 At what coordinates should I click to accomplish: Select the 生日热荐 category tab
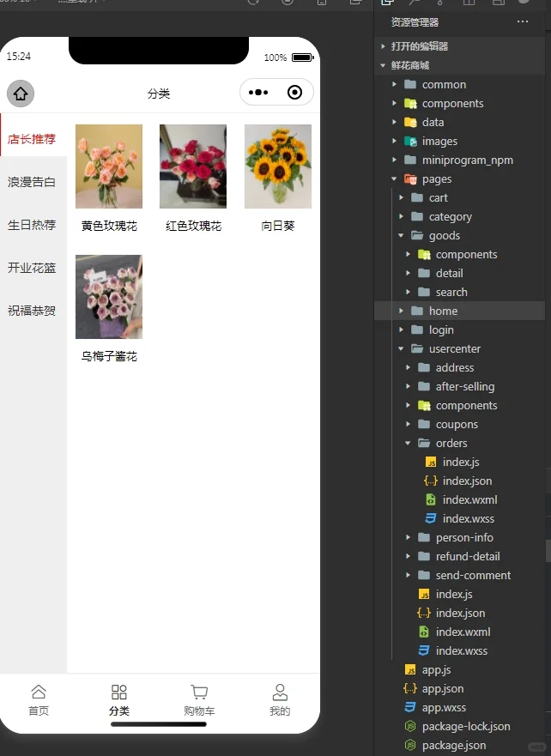33,225
